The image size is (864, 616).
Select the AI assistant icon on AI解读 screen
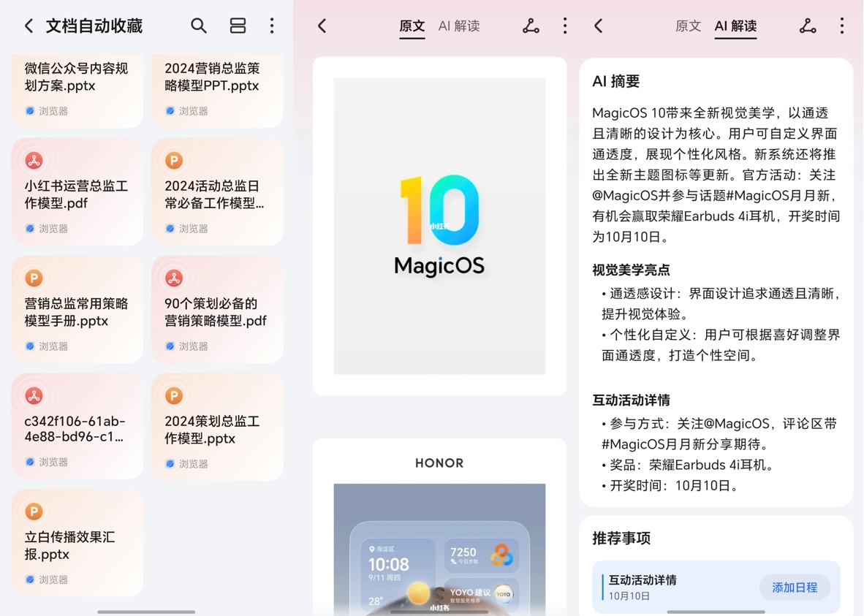(807, 25)
